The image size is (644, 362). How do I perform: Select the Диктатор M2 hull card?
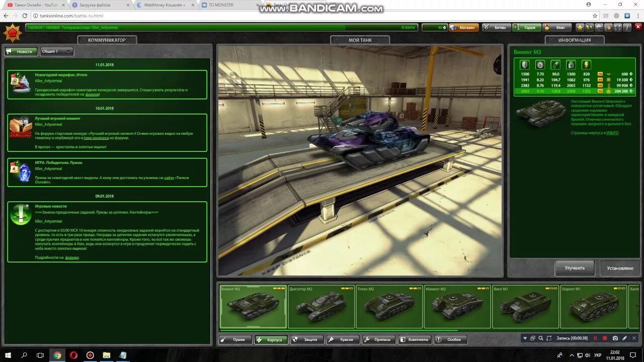pos(321,307)
